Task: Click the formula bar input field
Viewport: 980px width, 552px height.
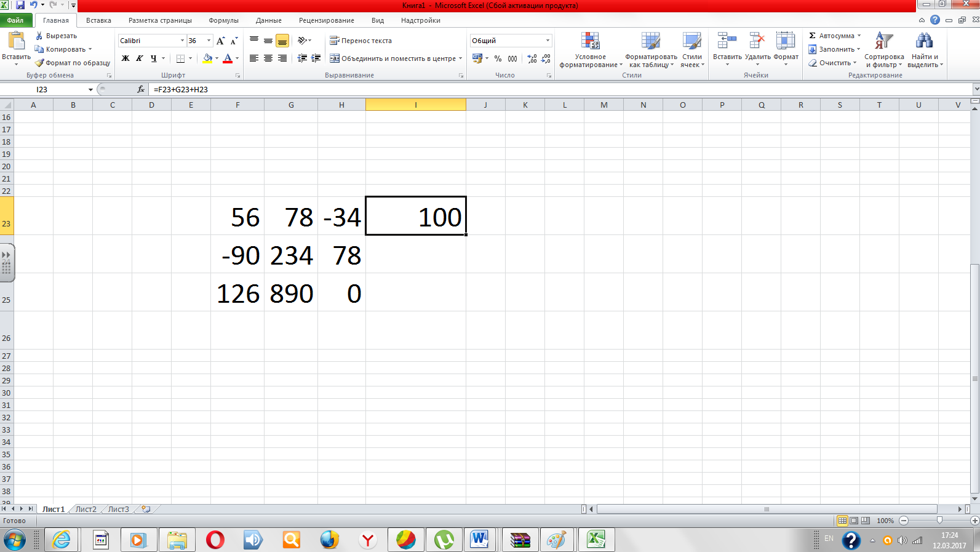Action: (x=560, y=89)
